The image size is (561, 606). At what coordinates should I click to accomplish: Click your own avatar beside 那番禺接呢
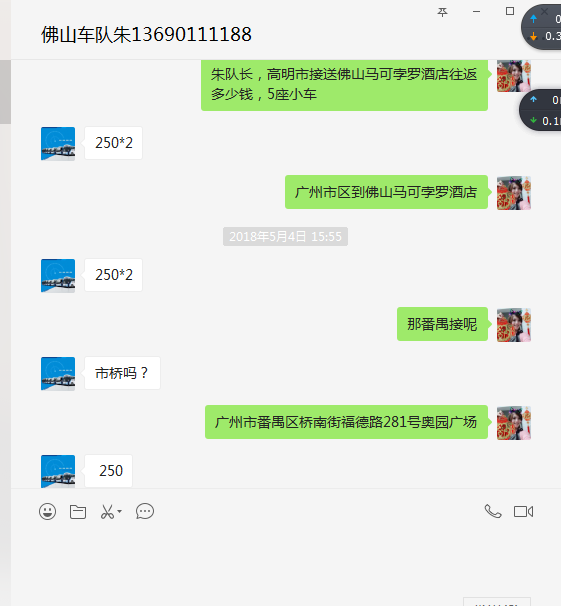coord(514,325)
